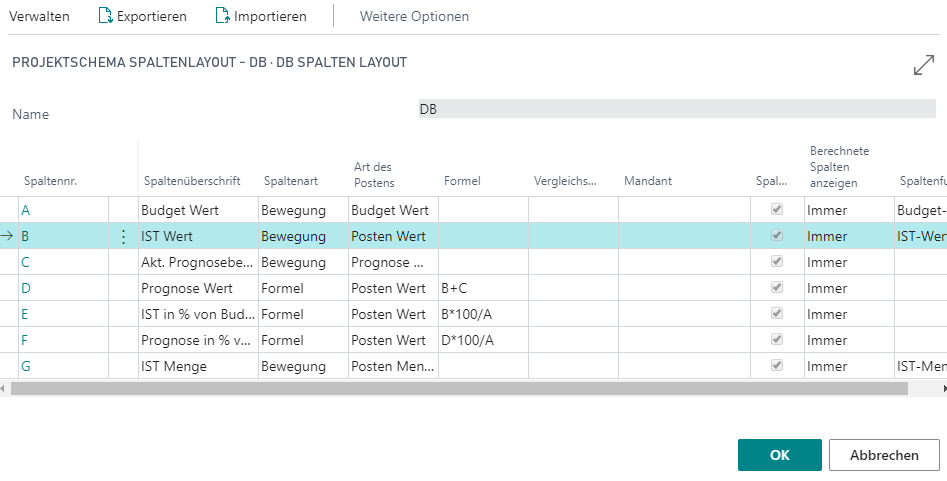
Task: Select the 'Prognose in % v...' cell
Action: pyautogui.click(x=199, y=340)
